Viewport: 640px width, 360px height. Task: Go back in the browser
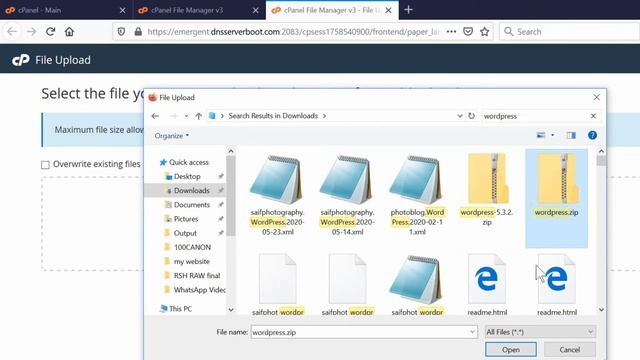12,31
